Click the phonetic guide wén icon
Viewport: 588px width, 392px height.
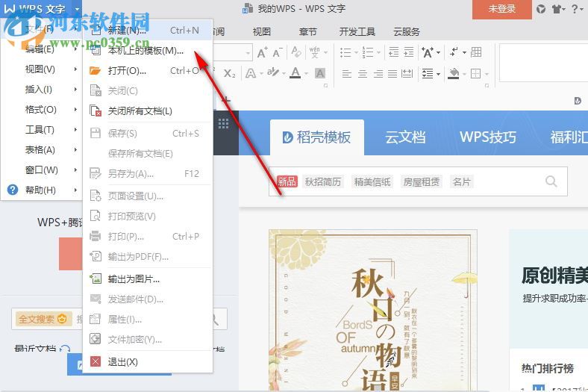pyautogui.click(x=315, y=52)
